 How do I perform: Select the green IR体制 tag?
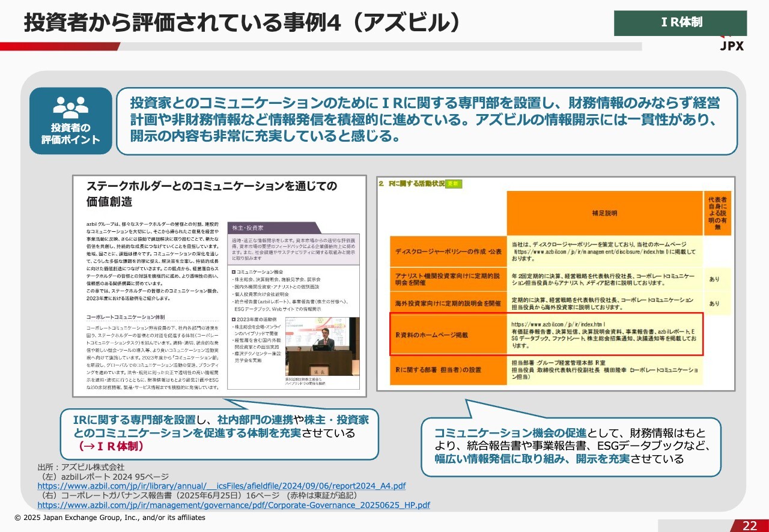pyautogui.click(x=680, y=23)
